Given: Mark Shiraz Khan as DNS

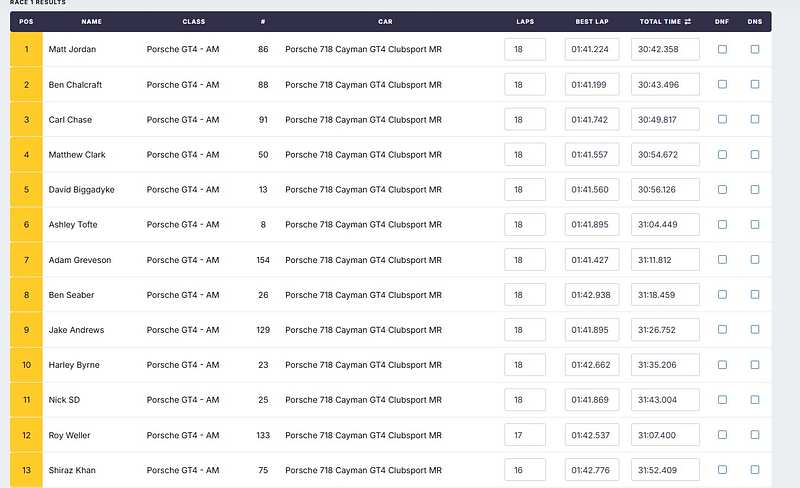Looking at the screenshot, I should point(754,470).
